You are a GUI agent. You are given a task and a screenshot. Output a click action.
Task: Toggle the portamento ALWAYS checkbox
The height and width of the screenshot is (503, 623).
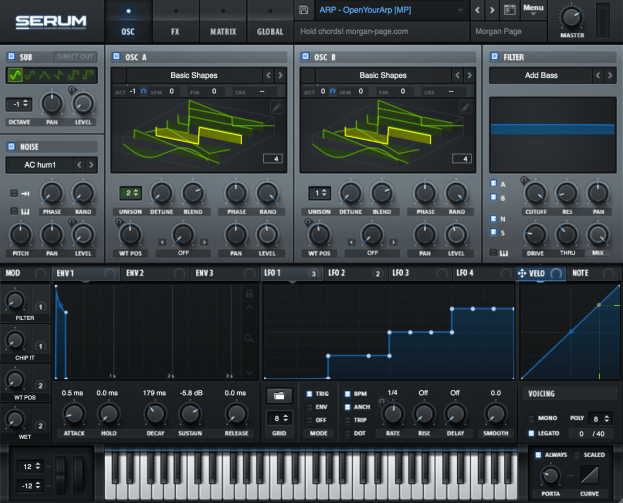coord(538,455)
